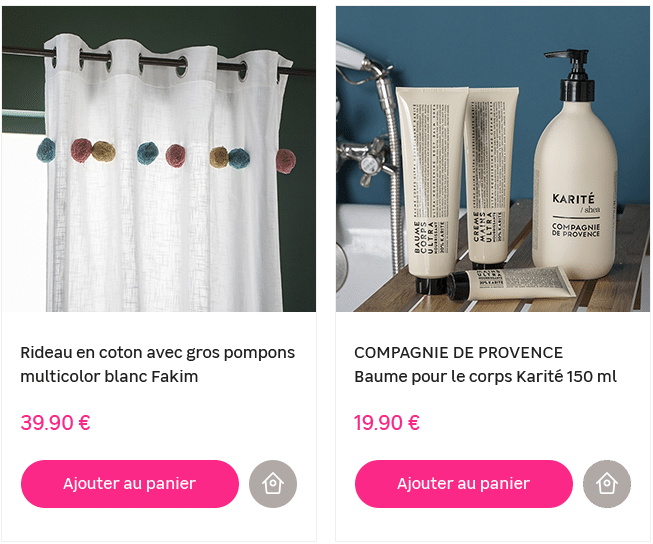Open the COMPAGNIE DE PROVENCE brand link
The width and height of the screenshot is (653, 544).
[459, 353]
